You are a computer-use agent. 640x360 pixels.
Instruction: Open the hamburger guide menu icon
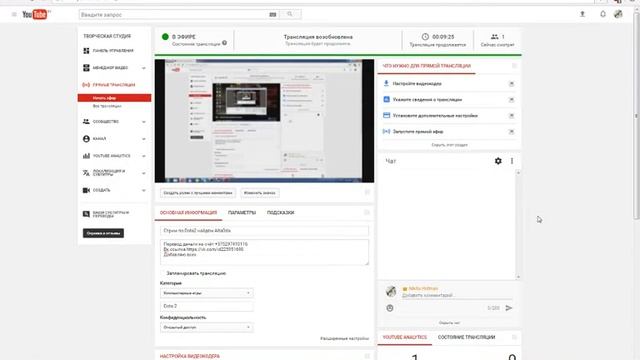click(x=14, y=15)
